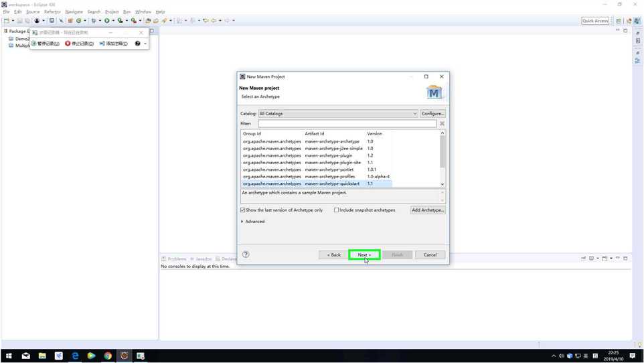Open the File menu
This screenshot has height=363, width=644.
click(x=6, y=12)
